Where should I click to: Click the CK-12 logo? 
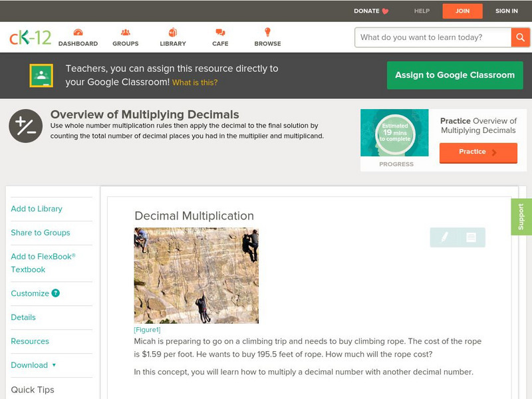coord(30,37)
